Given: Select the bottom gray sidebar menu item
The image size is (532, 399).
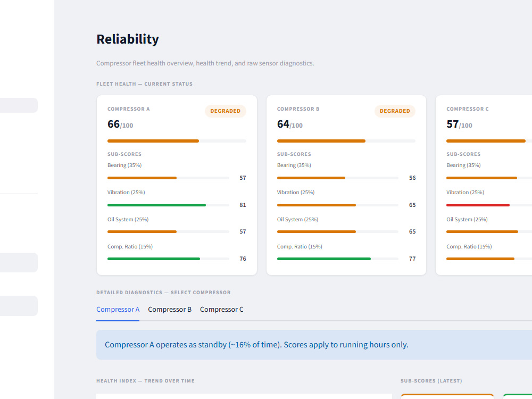Looking at the screenshot, I should [19, 306].
